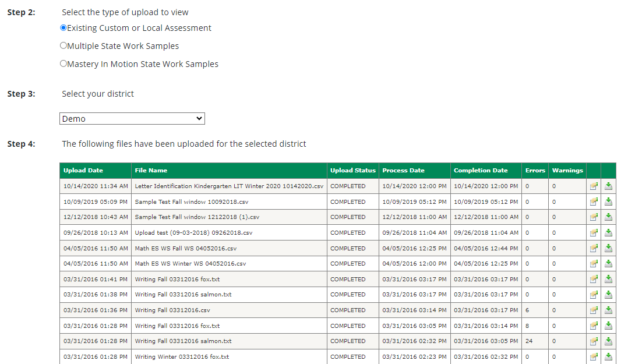Download Math ES WS Fall 04052016.csv
The height and width of the screenshot is (364, 628).
(608, 248)
